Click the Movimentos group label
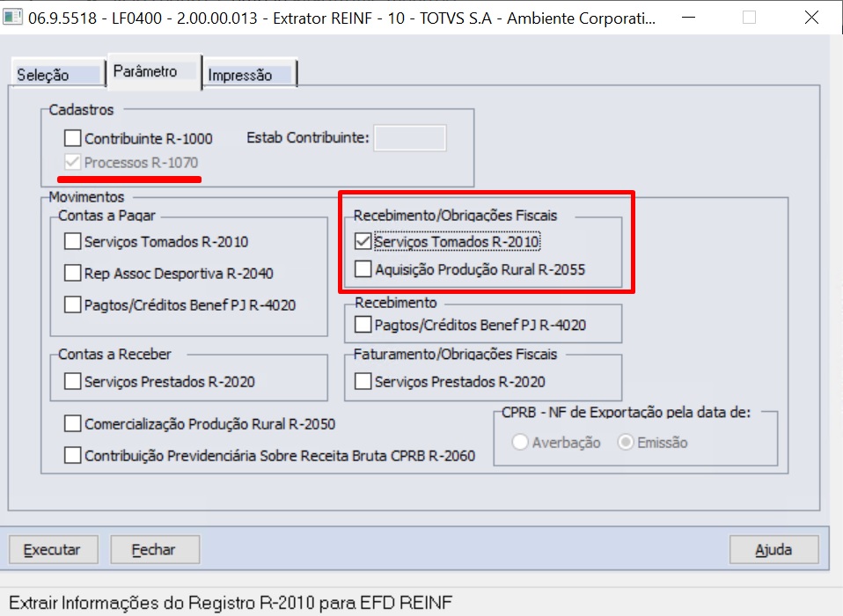This screenshot has width=843, height=616. (86, 197)
